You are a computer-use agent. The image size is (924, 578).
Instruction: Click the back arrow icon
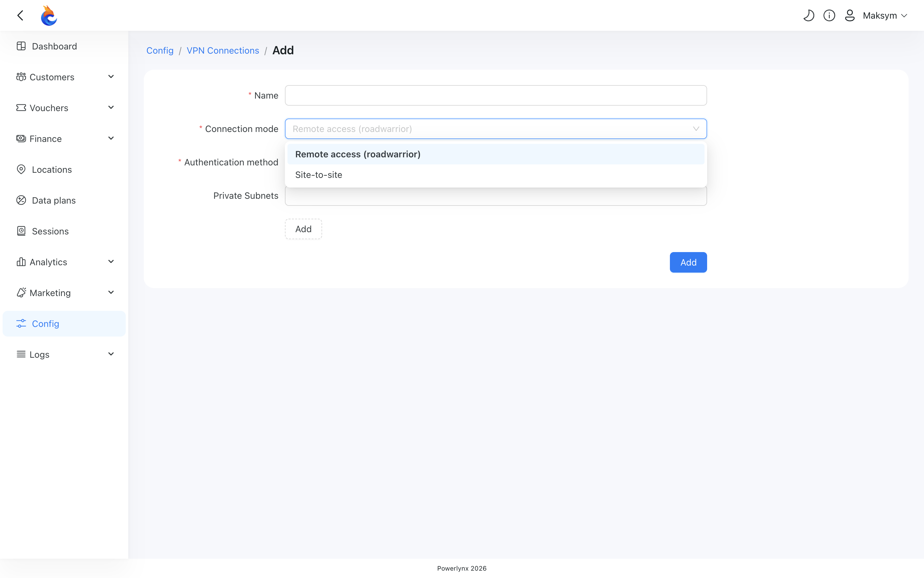click(x=20, y=15)
